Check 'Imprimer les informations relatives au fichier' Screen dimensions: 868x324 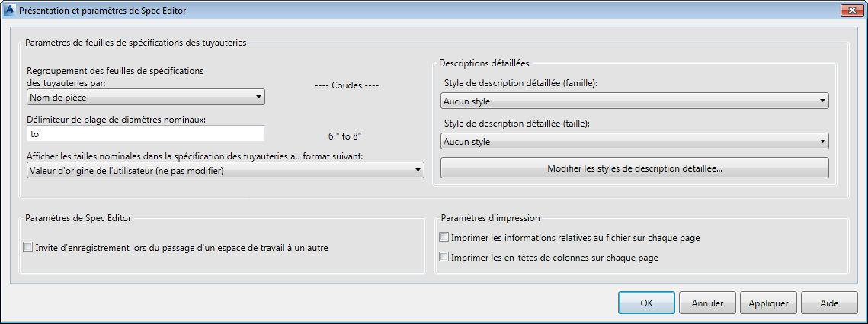pos(445,238)
